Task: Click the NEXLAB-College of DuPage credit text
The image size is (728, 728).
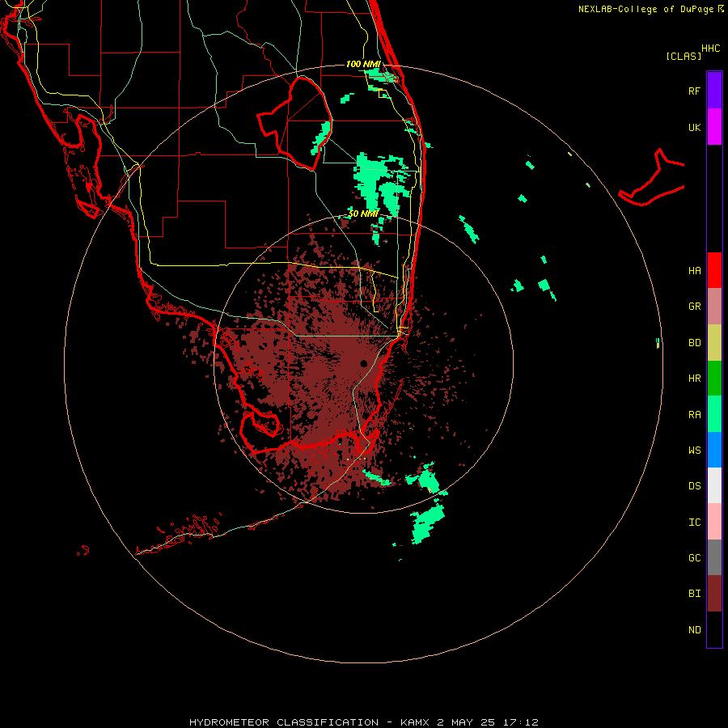Action: click(645, 9)
